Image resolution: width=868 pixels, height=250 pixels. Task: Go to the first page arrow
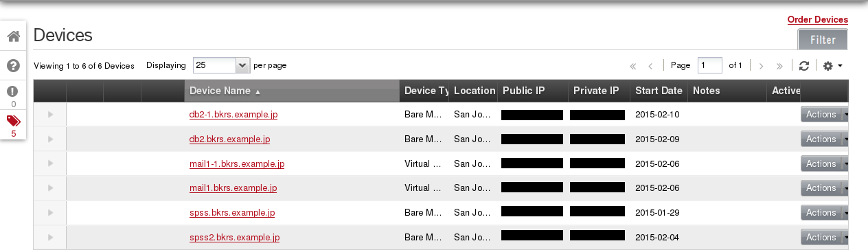(633, 66)
